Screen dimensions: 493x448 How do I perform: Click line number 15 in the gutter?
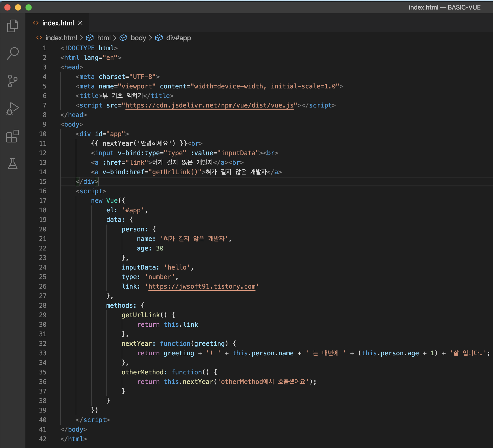[43, 182]
